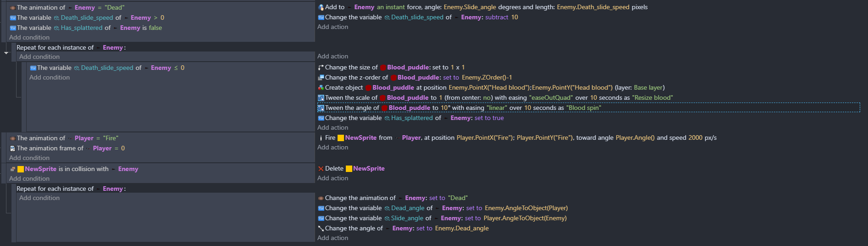Click "is false" in Has_splattered condition
Viewport: 868px width, 246px height.
coord(152,28)
